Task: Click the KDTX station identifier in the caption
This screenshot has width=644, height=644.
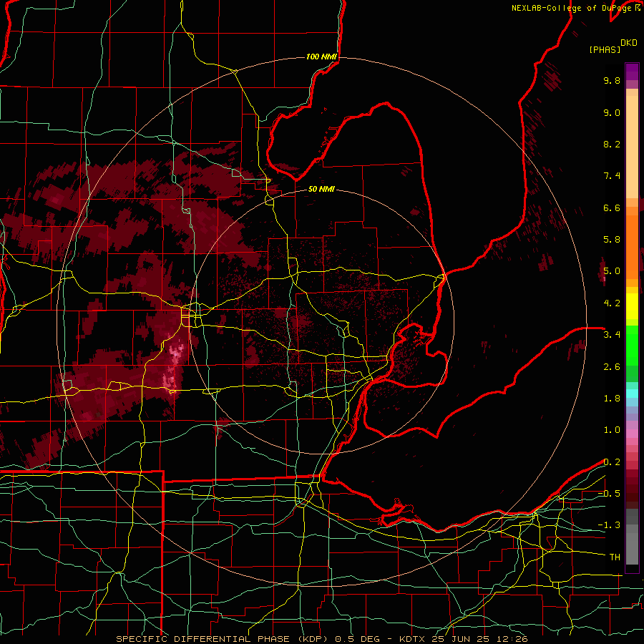Action: pos(413,639)
